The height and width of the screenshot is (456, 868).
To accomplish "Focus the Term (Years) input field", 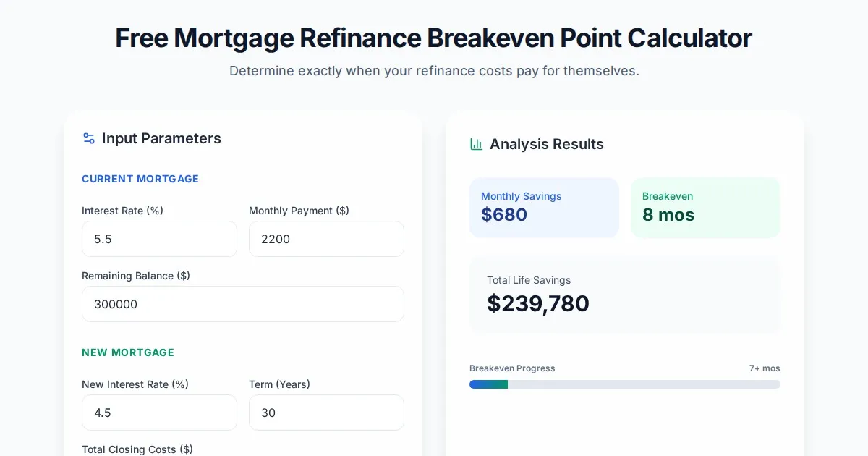I will click(326, 413).
